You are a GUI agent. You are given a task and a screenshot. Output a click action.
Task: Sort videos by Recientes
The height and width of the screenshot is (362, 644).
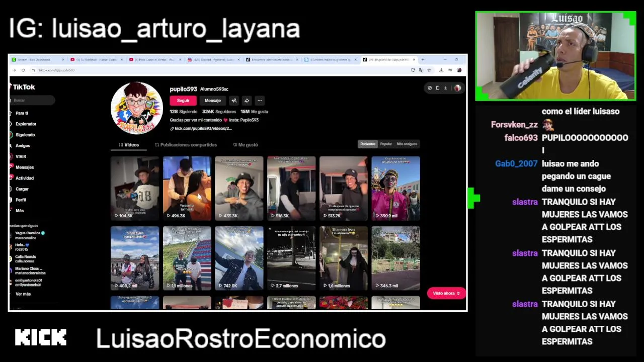click(x=368, y=144)
